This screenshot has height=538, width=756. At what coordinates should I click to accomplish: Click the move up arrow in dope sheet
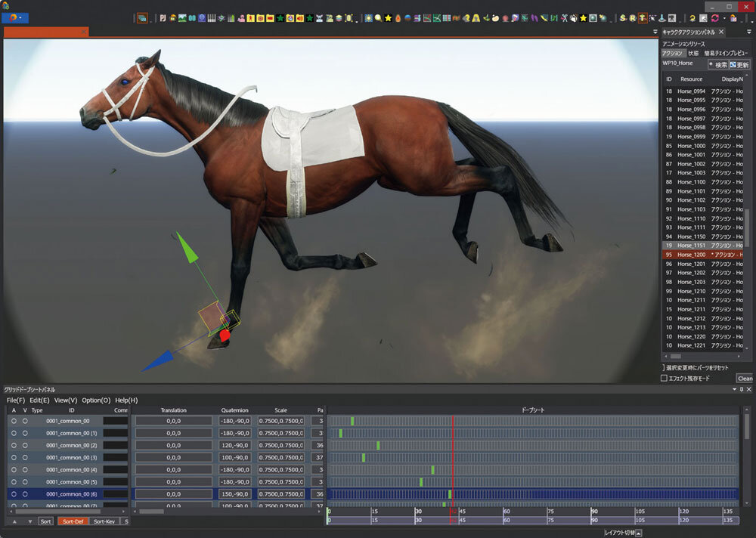click(14, 521)
